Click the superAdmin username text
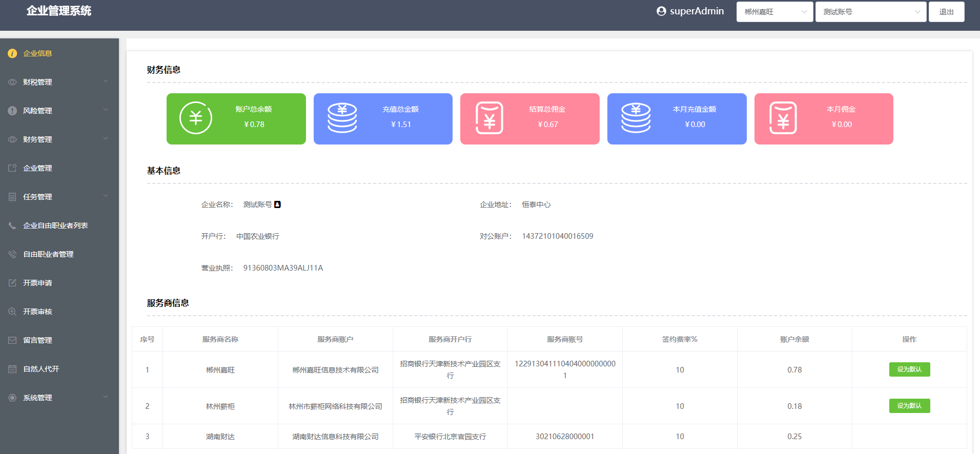 (x=697, y=11)
